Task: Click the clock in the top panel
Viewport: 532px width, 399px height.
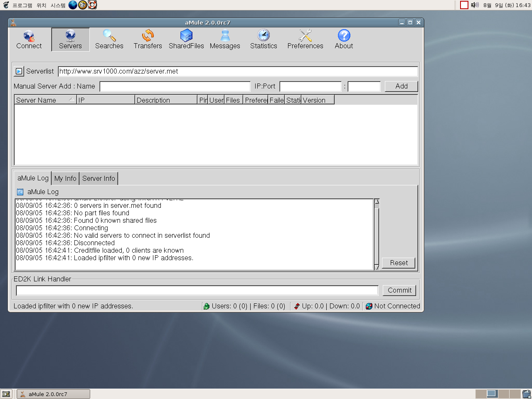Action: [x=507, y=5]
